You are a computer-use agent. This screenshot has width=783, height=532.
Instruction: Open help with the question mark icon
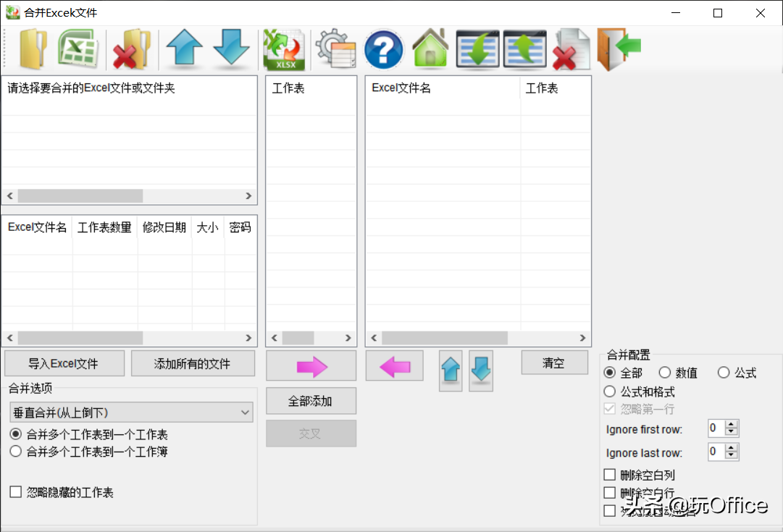coord(383,49)
